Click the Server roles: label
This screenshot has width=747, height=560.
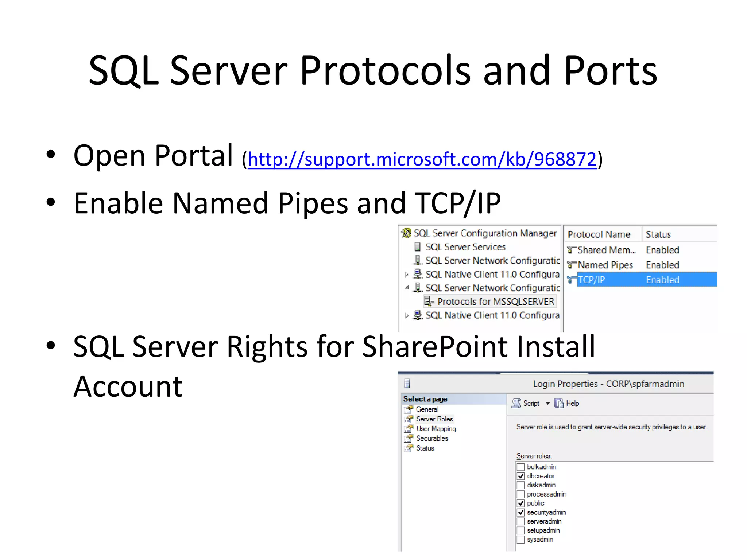point(534,456)
